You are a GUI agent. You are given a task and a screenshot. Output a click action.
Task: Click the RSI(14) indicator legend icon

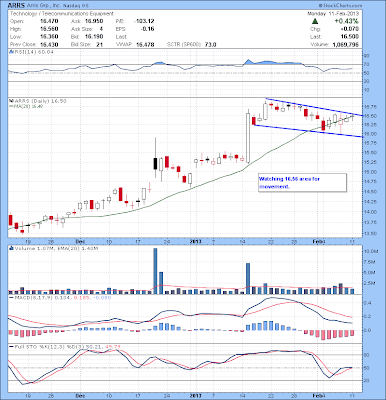[11, 52]
